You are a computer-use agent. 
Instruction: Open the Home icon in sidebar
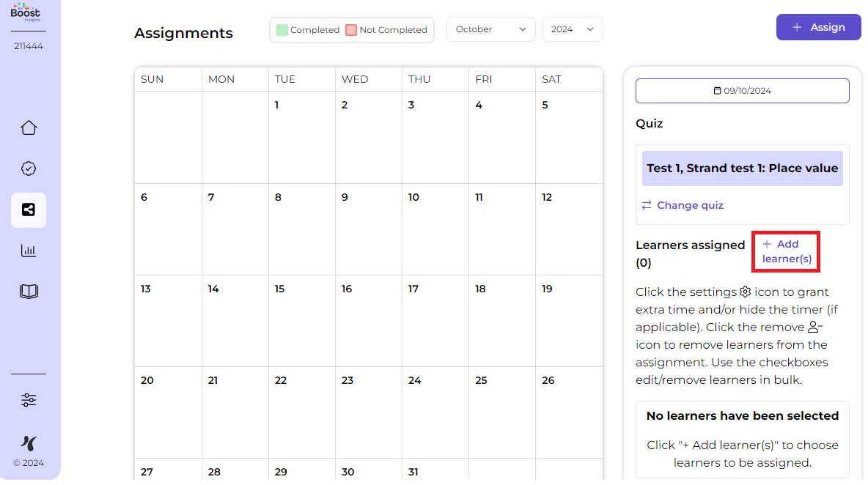coord(29,128)
